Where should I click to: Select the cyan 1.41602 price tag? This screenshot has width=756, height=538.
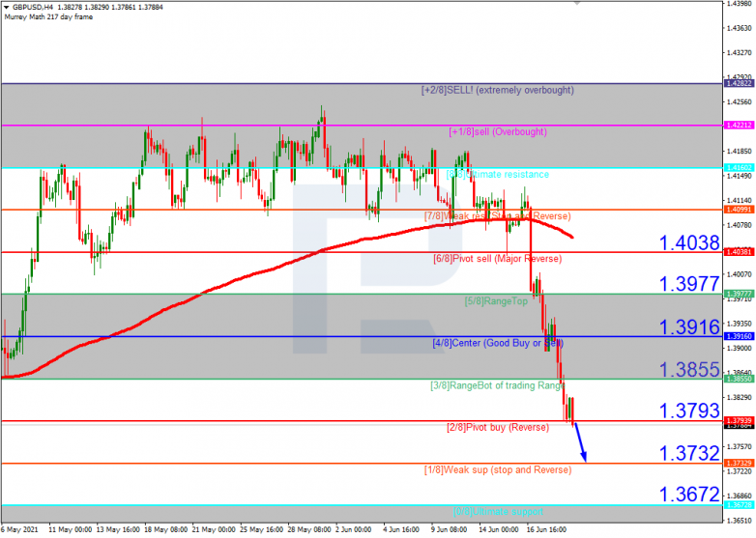coord(739,168)
